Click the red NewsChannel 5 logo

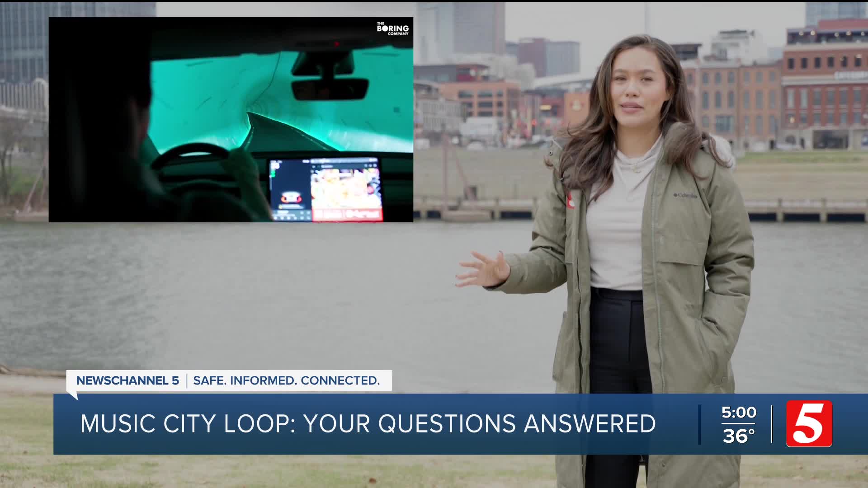click(x=809, y=424)
